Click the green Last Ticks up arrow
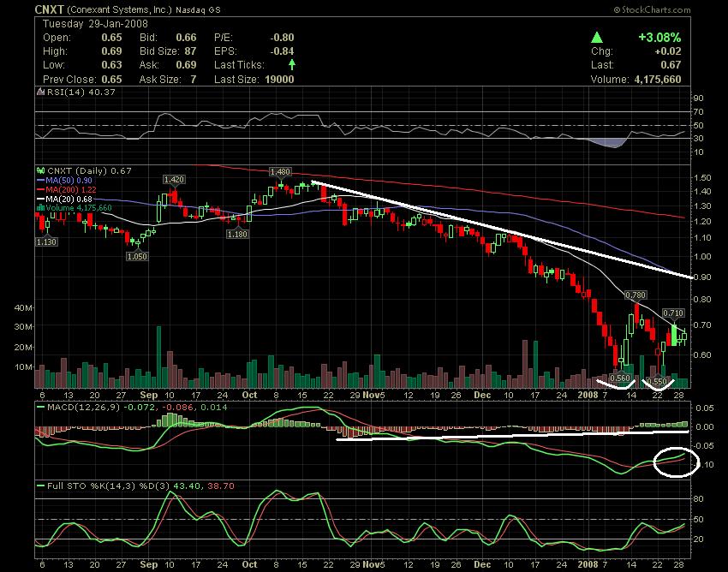Viewport: 728px width, 572px height. click(x=291, y=64)
